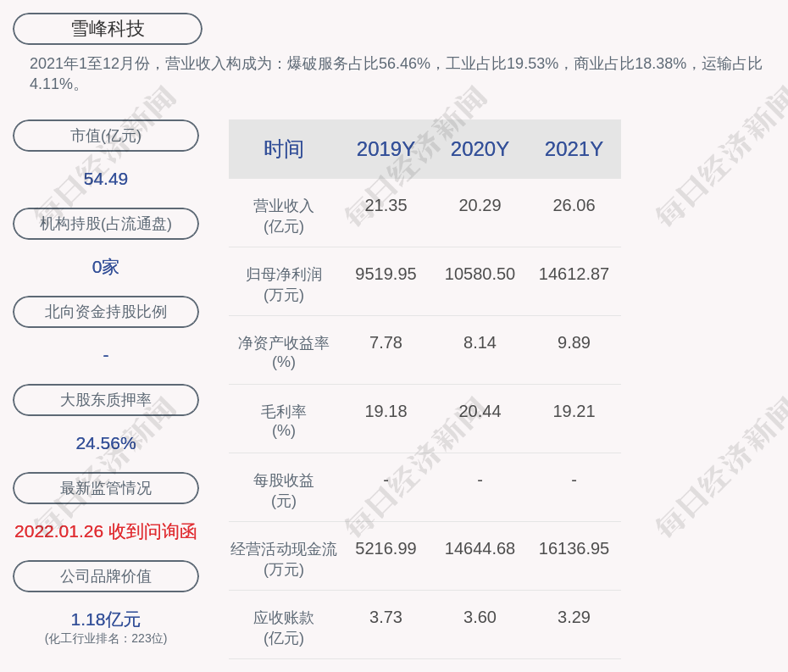Click the 雪峰科技 company name pill
This screenshot has width=788, height=672.
pyautogui.click(x=108, y=29)
